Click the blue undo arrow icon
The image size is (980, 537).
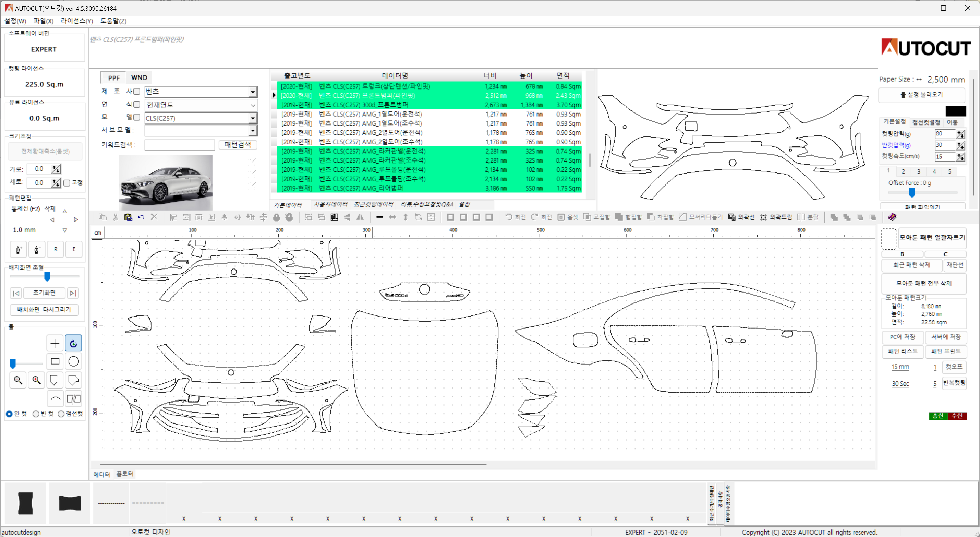click(x=141, y=217)
